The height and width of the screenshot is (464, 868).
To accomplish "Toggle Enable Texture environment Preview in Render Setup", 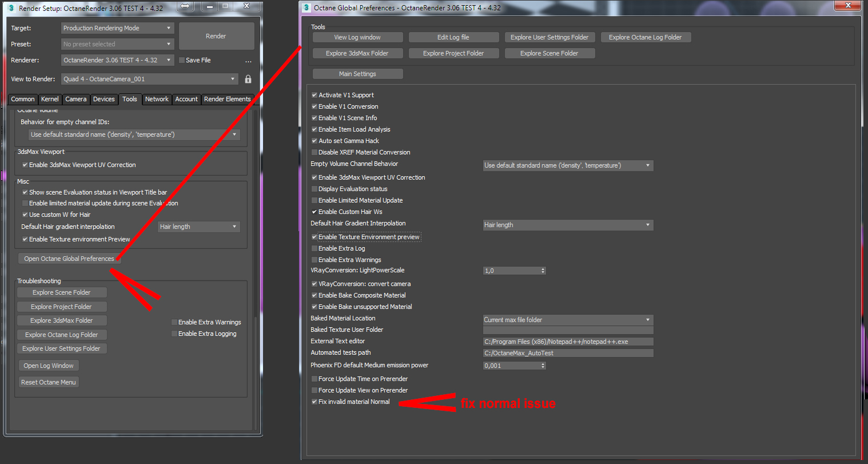I will 25,239.
